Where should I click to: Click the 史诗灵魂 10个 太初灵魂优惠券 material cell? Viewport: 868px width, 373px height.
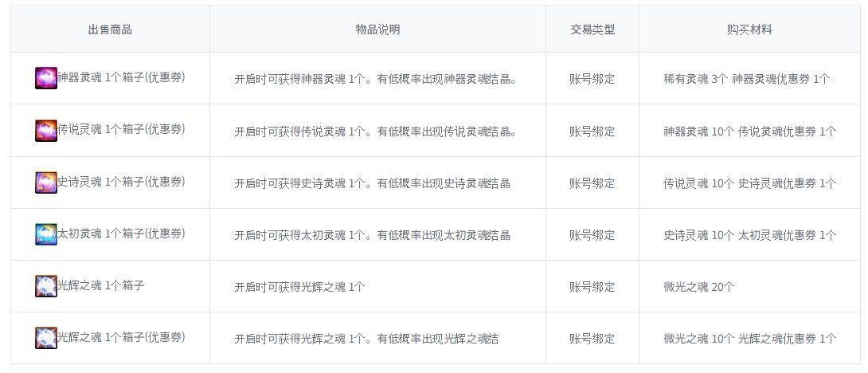[749, 235]
